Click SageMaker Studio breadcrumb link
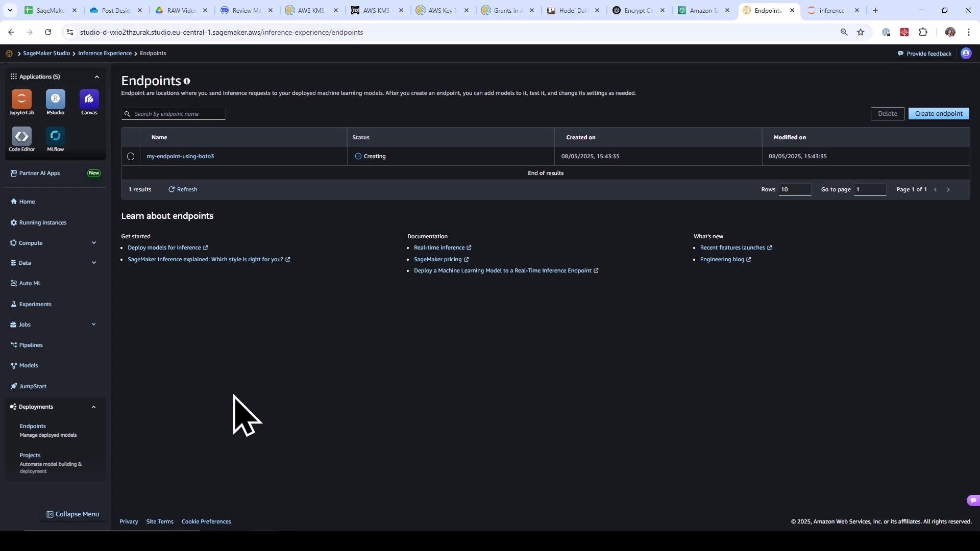Image resolution: width=980 pixels, height=551 pixels. coord(46,54)
